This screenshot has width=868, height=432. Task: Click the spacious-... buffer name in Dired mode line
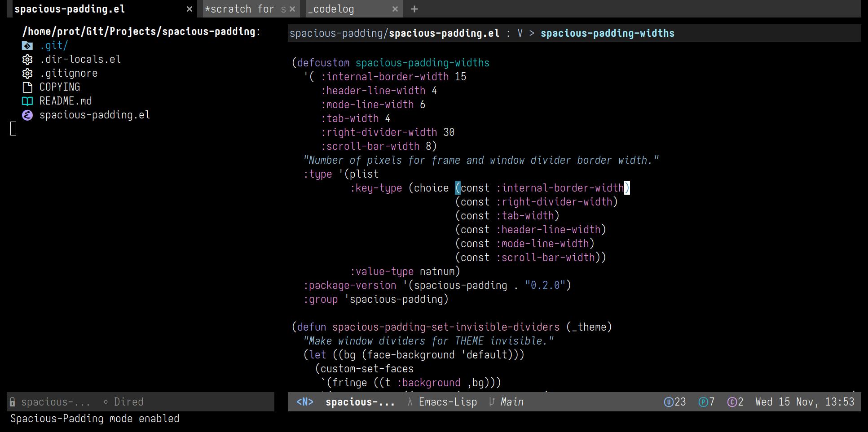pyautogui.click(x=56, y=402)
